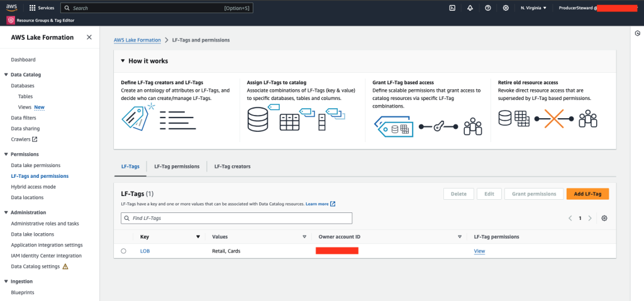The height and width of the screenshot is (301, 644).
Task: Go to previous page arrow
Action: coord(570,218)
